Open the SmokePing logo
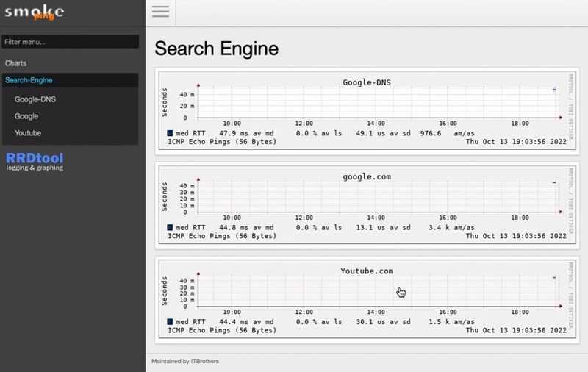 (35, 12)
